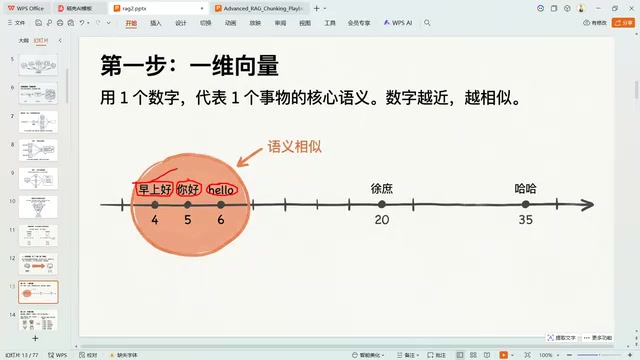Viewport: 640px width, 360px height.
Task: Click the 提取文字 extract text button
Action: click(x=562, y=338)
